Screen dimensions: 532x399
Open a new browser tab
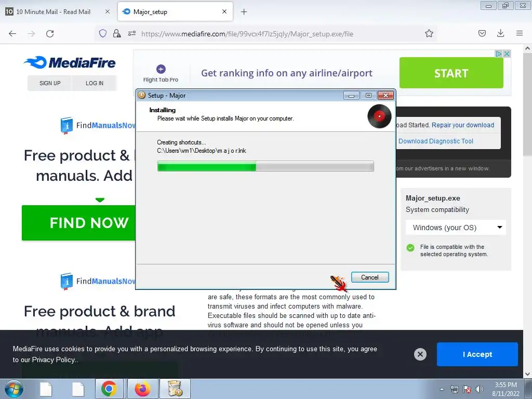(244, 12)
